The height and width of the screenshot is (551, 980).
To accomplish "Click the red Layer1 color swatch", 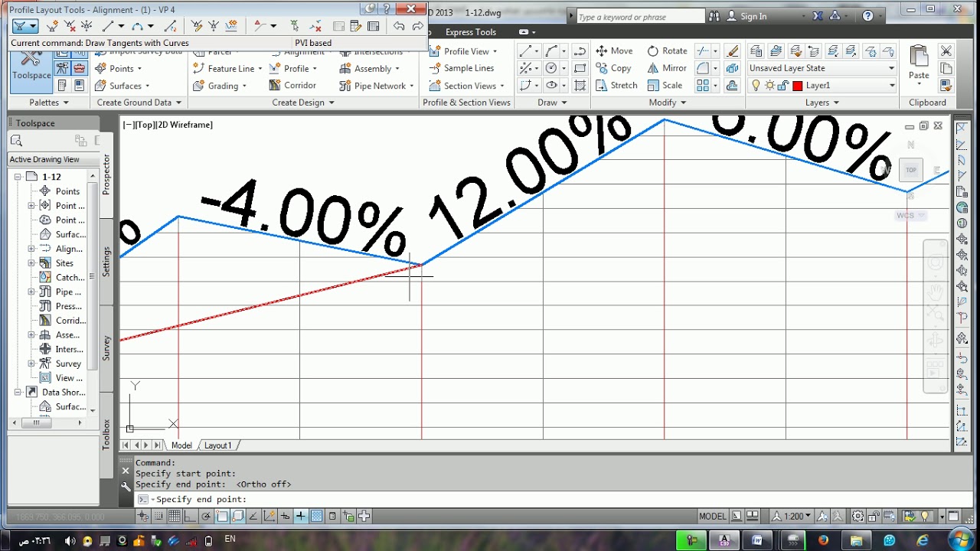I will (x=799, y=86).
